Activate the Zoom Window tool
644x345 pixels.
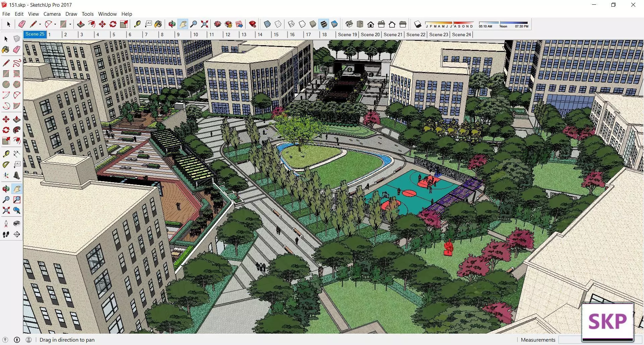[17, 200]
